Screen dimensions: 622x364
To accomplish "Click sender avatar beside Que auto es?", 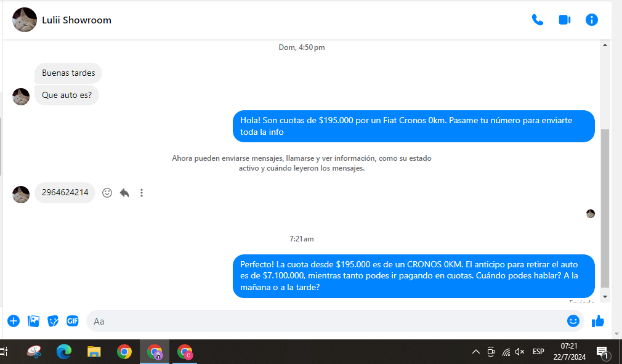I will click(x=21, y=97).
